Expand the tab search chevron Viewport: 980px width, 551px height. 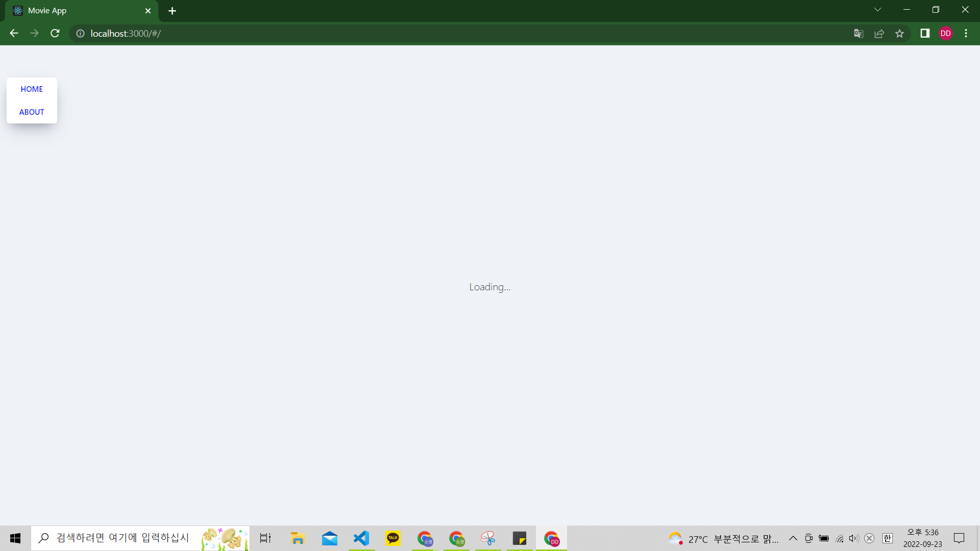(x=877, y=10)
